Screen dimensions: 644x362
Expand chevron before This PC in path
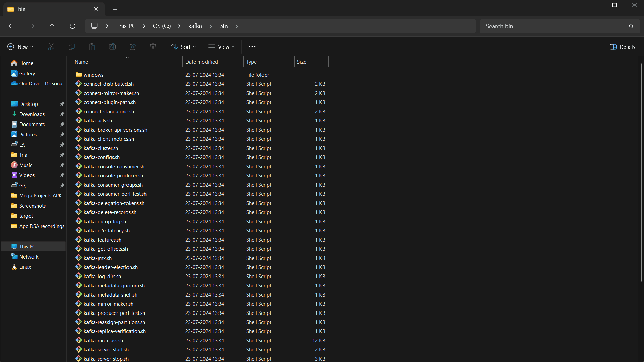(x=107, y=26)
